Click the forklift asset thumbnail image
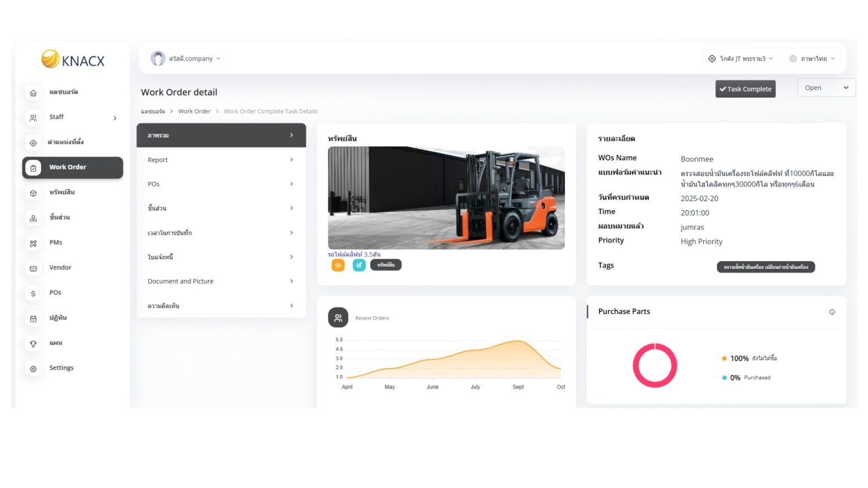 446,198
